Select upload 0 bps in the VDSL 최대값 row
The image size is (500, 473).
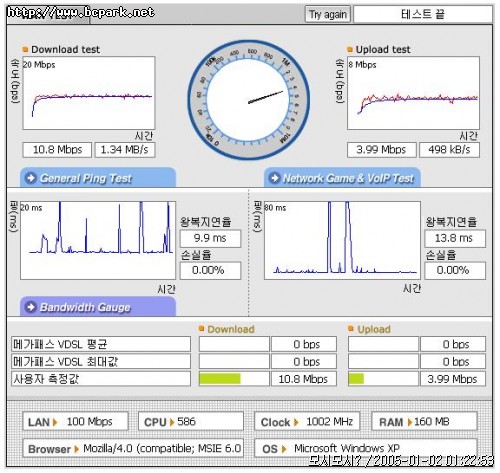[453, 362]
